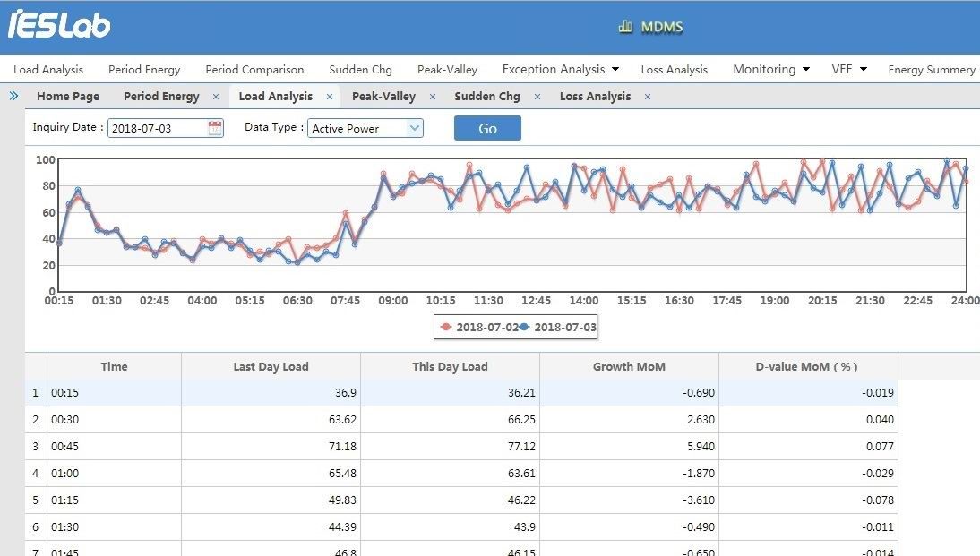Click the D-value cell 0.077
The width and height of the screenshot is (980, 556).
[x=880, y=447]
